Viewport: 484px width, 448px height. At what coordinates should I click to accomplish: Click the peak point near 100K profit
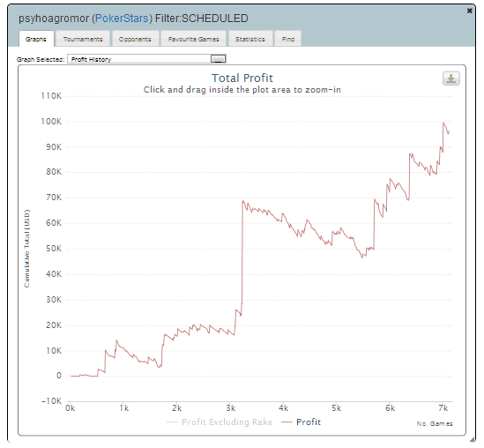pyautogui.click(x=443, y=123)
